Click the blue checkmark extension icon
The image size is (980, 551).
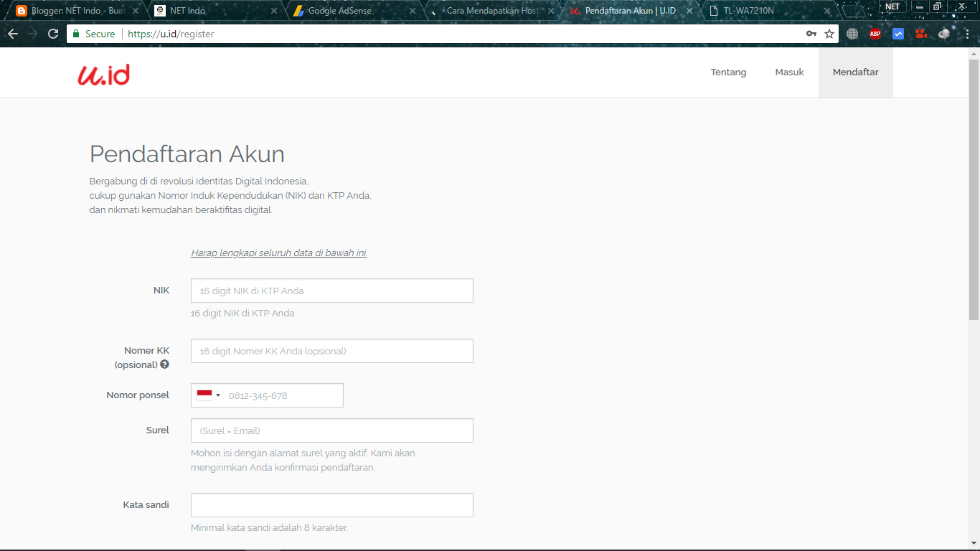click(898, 34)
